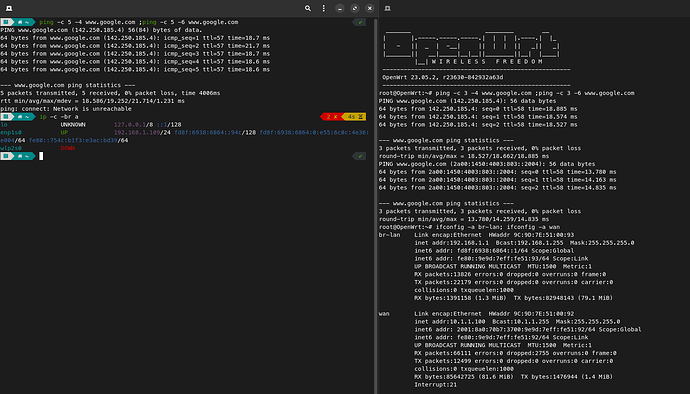The image size is (690, 394).
Task: Click '5 packets transmitted, 5 received' line
Action: tap(110, 93)
